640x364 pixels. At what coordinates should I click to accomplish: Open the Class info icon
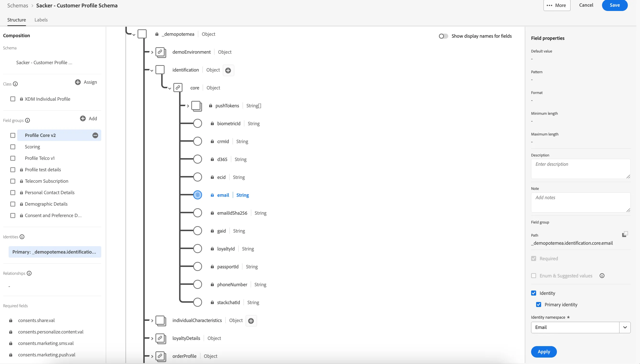[15, 84]
